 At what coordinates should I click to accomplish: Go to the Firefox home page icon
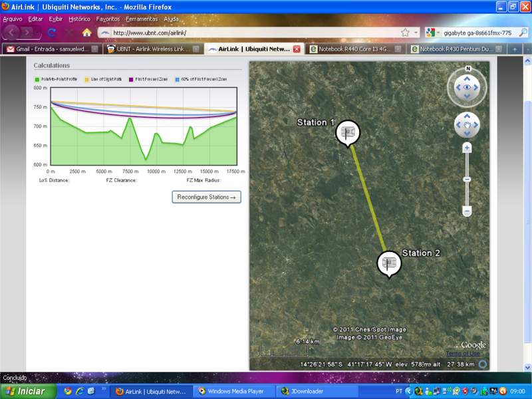pos(87,33)
